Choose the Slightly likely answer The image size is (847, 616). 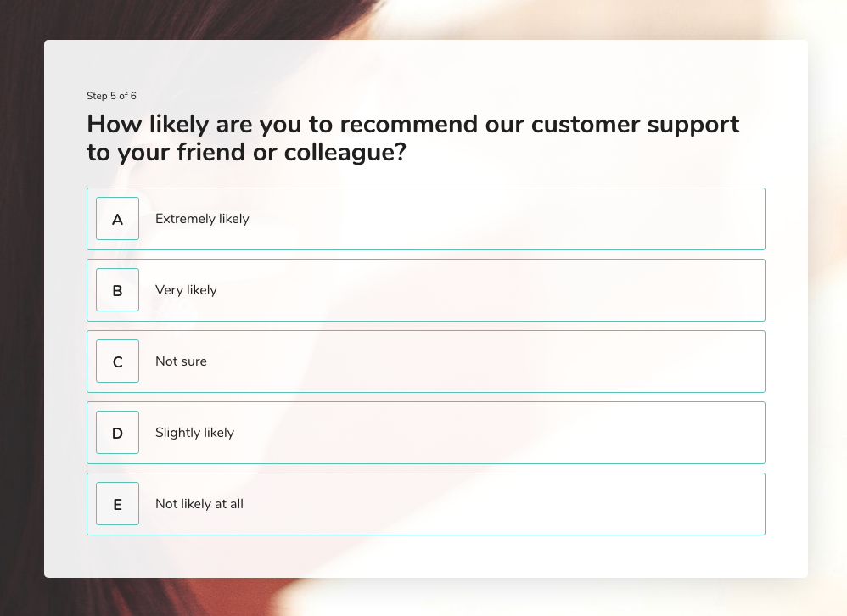(x=426, y=433)
